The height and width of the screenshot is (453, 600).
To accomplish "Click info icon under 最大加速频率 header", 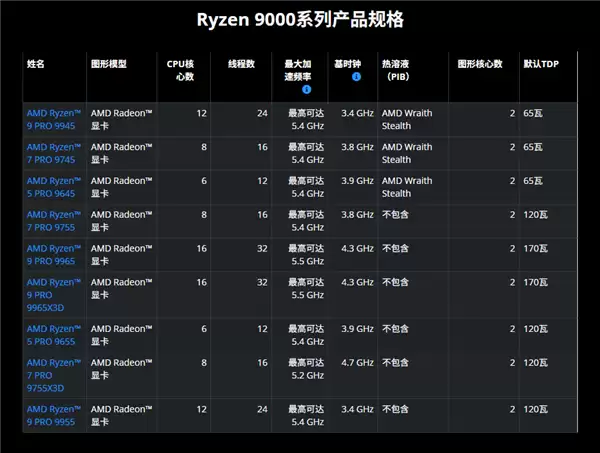I will click(x=307, y=90).
